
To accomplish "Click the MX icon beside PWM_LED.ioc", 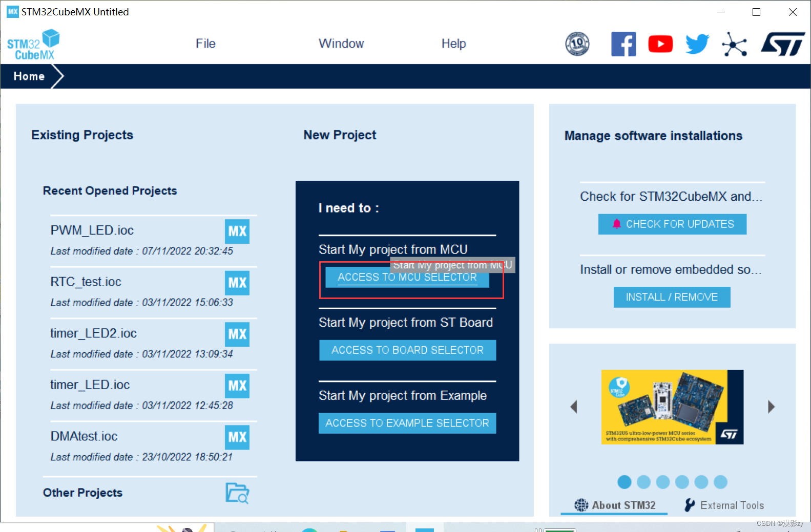I will coord(237,231).
